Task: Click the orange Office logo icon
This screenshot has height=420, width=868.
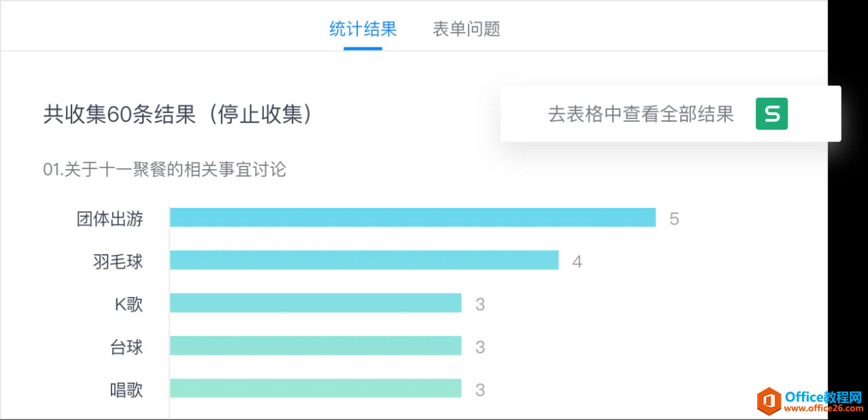Action: (768, 400)
